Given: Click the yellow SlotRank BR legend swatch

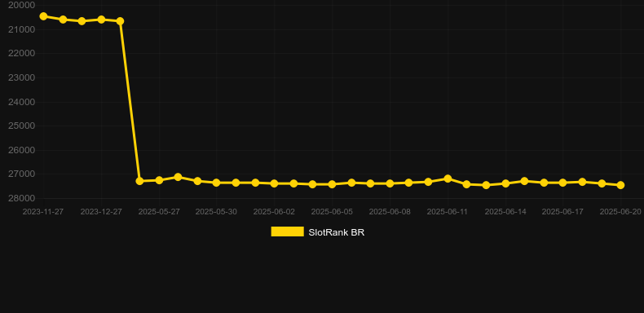Looking at the screenshot, I should pyautogui.click(x=288, y=231).
